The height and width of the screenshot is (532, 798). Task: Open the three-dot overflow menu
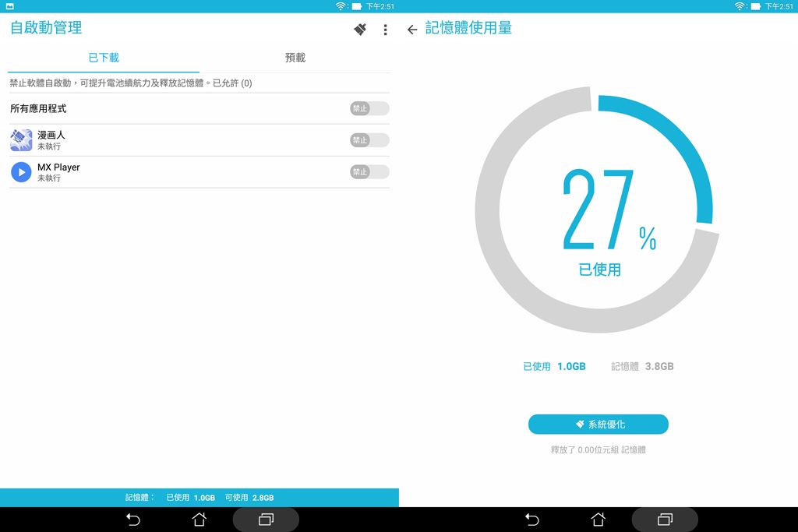[x=385, y=30]
